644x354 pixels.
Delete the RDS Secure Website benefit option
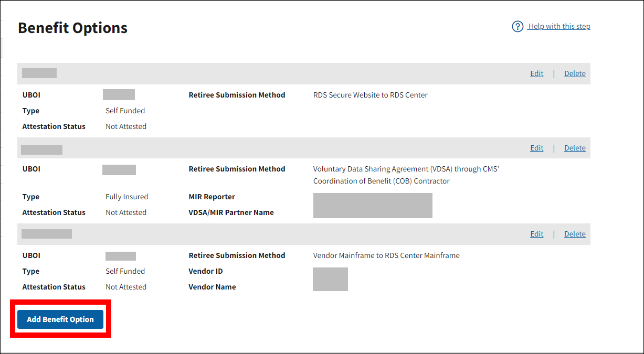click(x=575, y=73)
